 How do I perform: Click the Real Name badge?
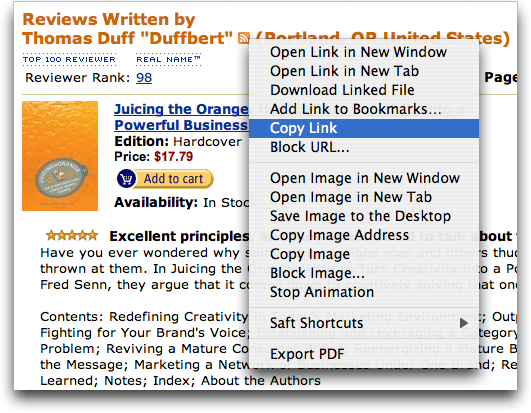168,60
